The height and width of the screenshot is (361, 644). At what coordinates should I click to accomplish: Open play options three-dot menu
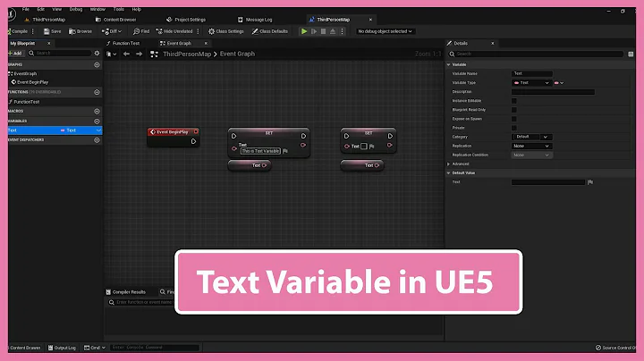click(x=342, y=31)
